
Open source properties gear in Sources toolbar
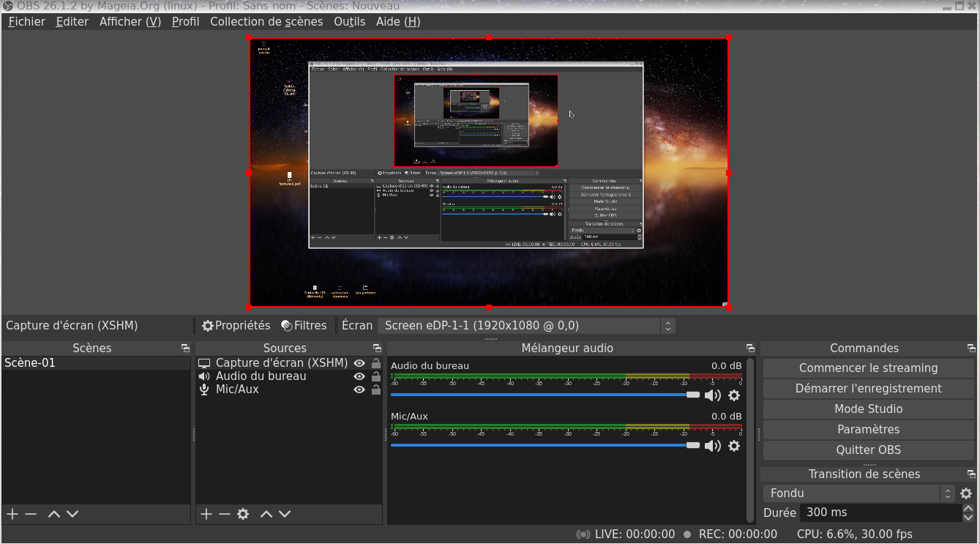click(243, 514)
